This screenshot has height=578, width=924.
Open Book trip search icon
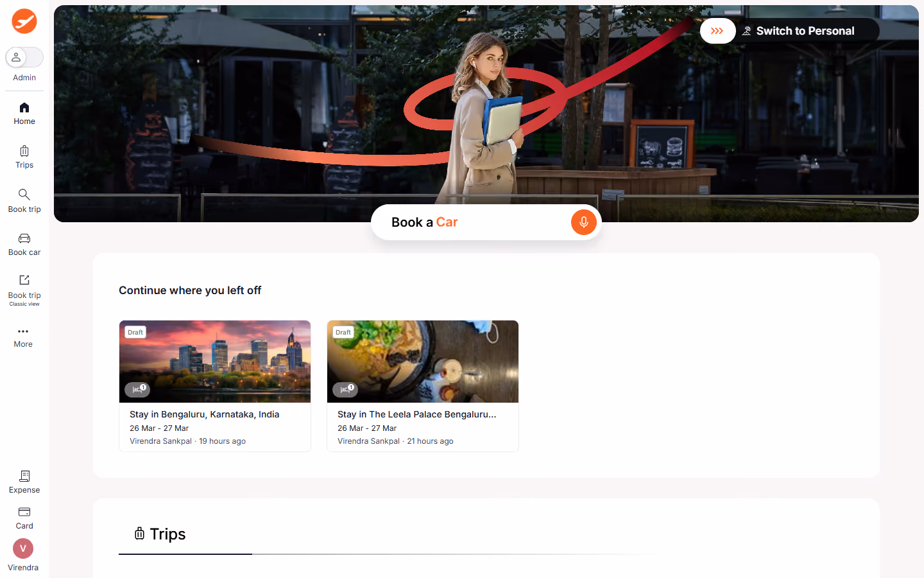[x=24, y=194]
